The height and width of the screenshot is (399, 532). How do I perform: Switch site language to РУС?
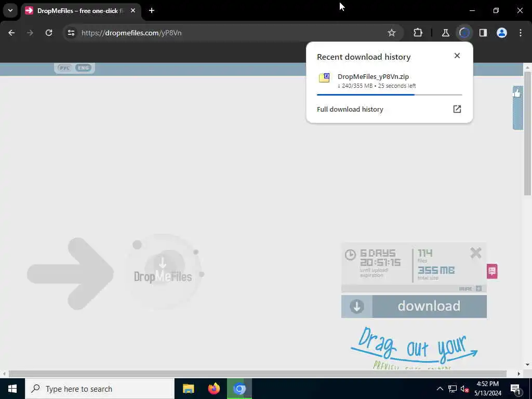(64, 68)
